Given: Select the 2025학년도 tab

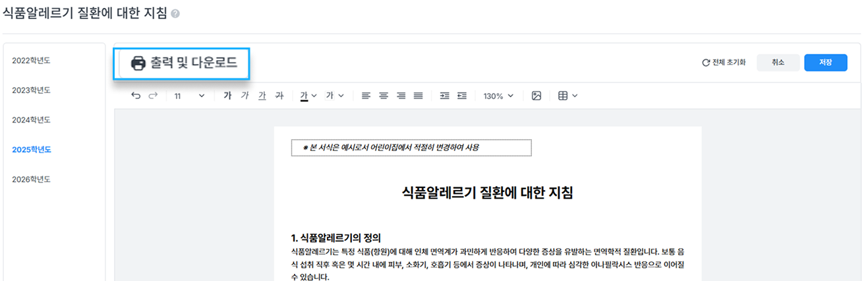Looking at the screenshot, I should (31, 150).
